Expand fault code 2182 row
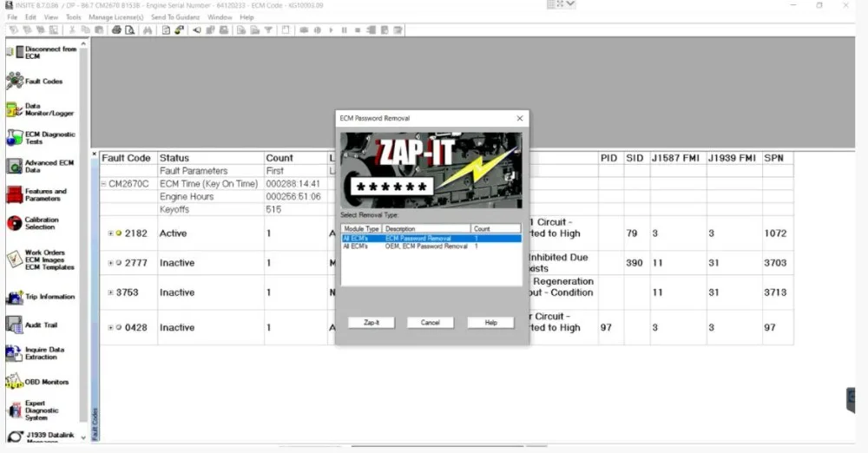The width and height of the screenshot is (868, 453). pyautogui.click(x=111, y=233)
